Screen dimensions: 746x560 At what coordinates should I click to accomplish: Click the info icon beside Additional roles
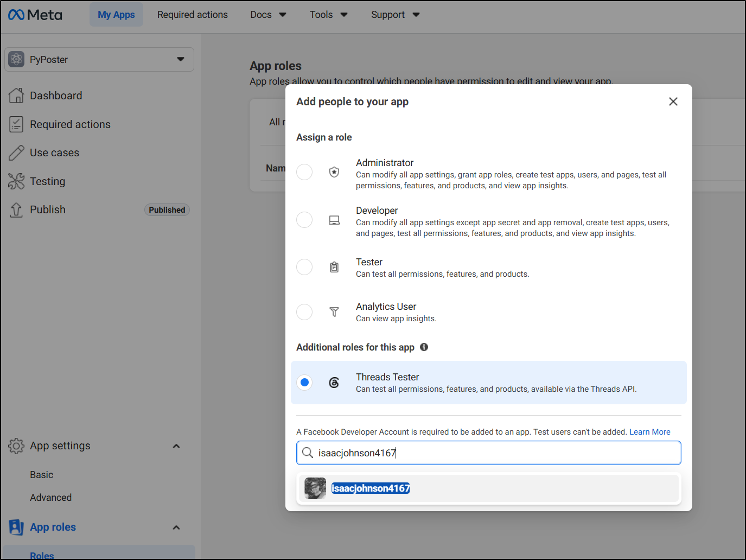[424, 347]
